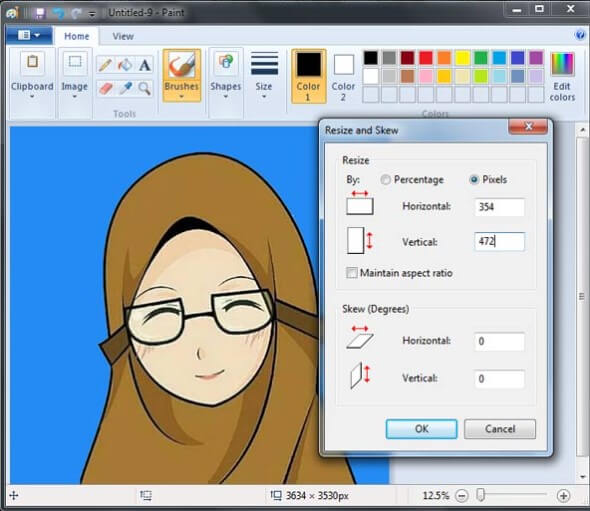Click the resize vertical arrow icon
590x511 pixels.
[360, 240]
